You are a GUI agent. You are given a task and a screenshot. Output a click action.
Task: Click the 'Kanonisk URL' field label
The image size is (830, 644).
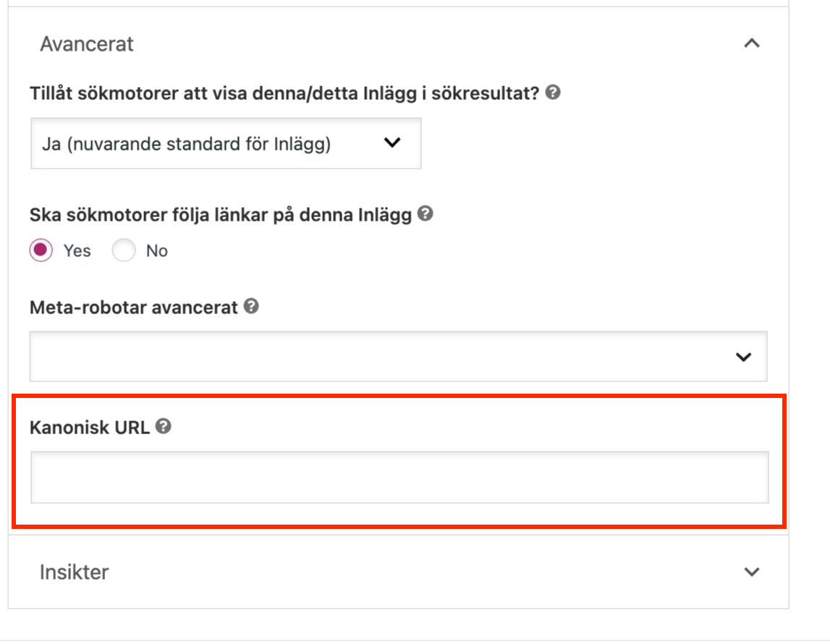coord(90,427)
